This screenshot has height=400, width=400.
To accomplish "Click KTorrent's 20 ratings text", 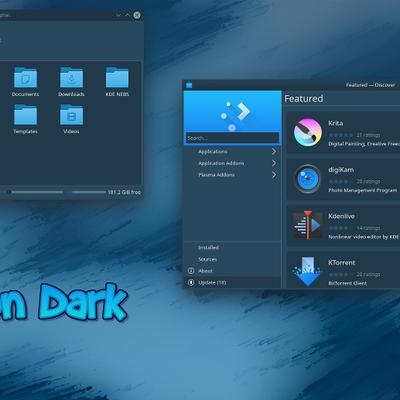I will tap(368, 274).
